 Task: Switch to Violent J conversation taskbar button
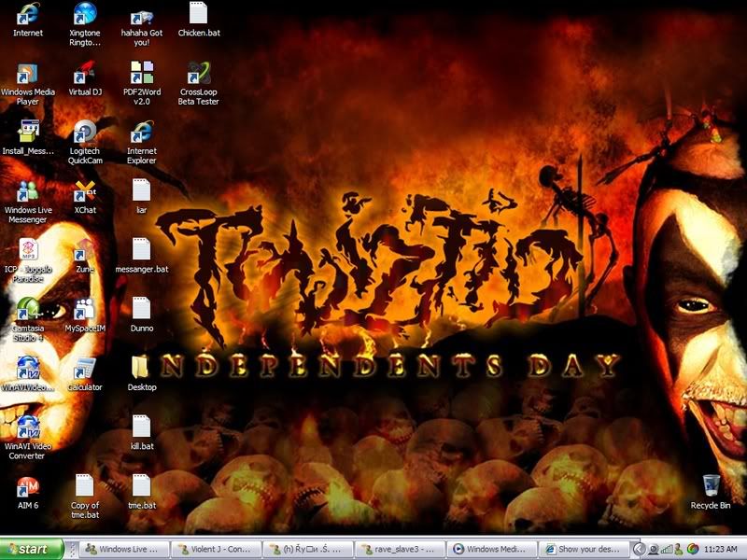[x=217, y=549]
